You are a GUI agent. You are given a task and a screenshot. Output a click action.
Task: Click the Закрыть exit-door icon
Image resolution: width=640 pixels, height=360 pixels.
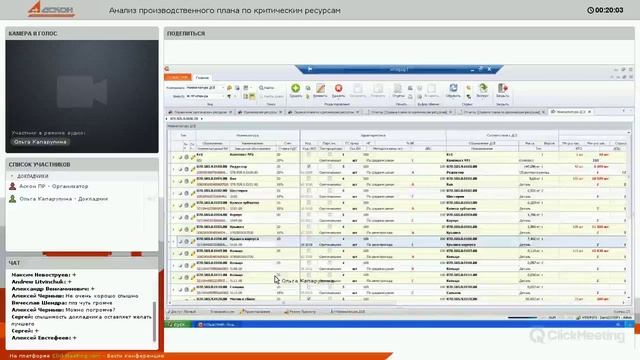502,88
